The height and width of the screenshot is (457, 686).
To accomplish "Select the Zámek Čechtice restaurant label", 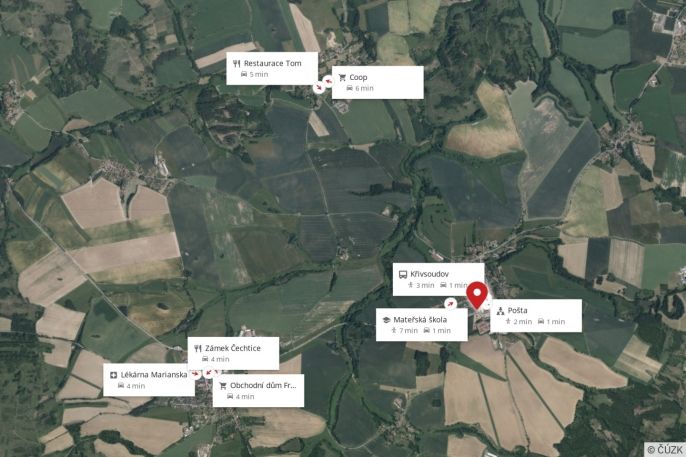I will coord(233,353).
